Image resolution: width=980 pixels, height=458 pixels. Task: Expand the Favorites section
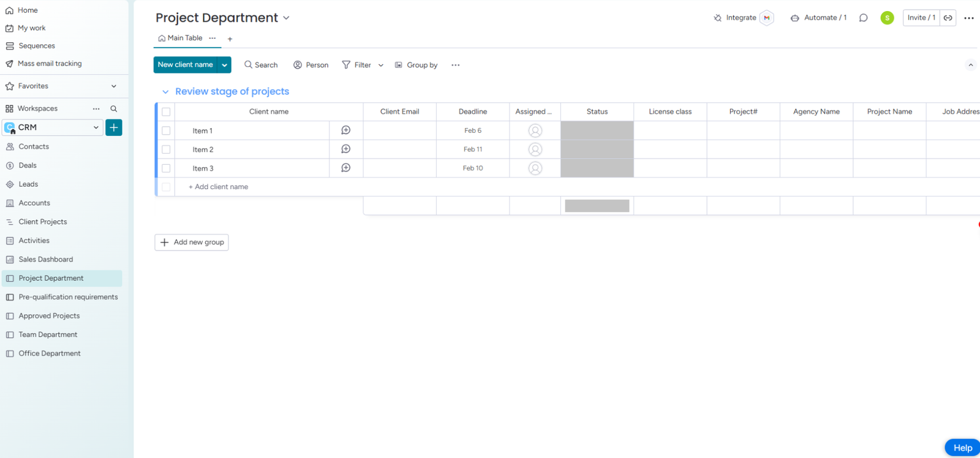point(113,86)
